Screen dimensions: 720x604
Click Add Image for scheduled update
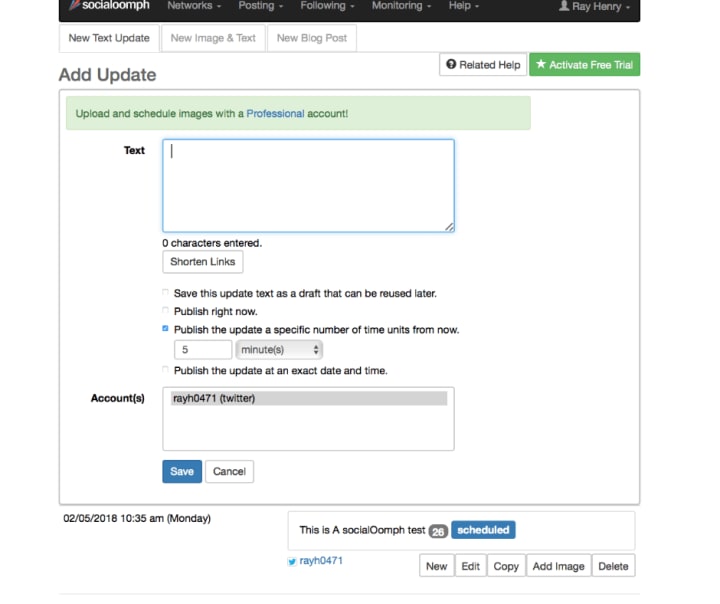[x=558, y=566]
